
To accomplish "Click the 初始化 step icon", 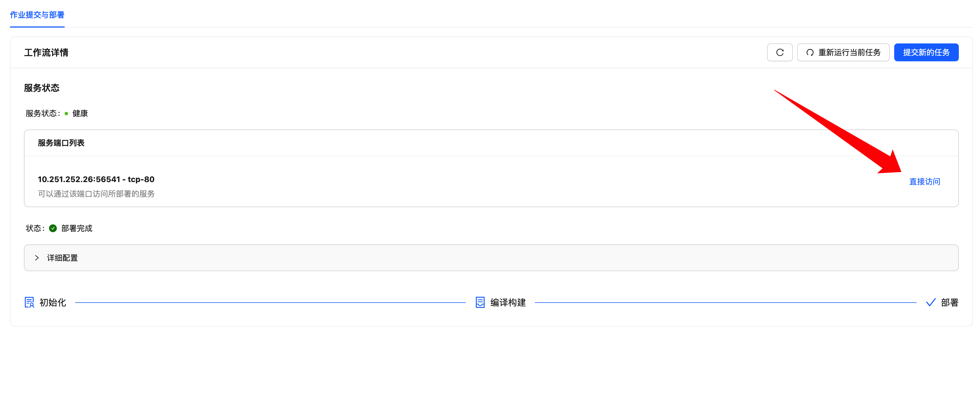I will 29,303.
